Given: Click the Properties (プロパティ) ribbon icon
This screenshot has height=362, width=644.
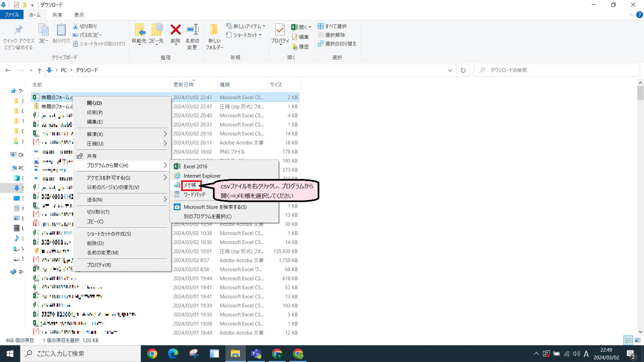Looking at the screenshot, I should 280,30.
